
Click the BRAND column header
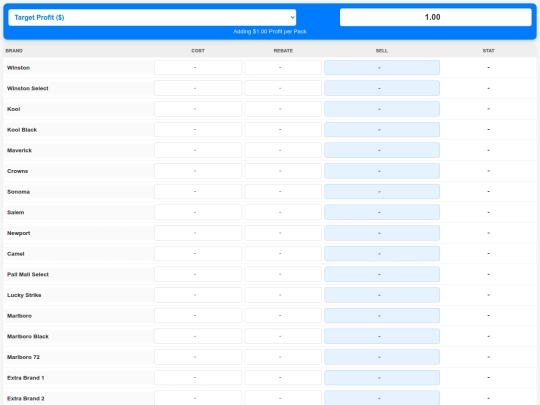click(14, 51)
